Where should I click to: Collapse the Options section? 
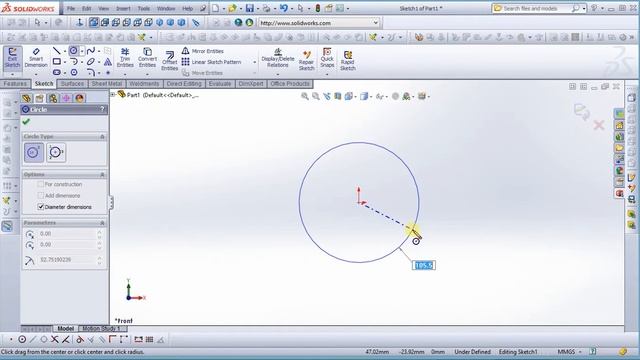tap(102, 175)
